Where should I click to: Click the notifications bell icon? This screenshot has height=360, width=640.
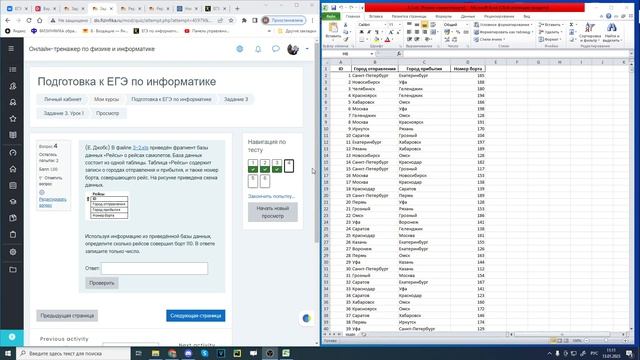coord(258,49)
